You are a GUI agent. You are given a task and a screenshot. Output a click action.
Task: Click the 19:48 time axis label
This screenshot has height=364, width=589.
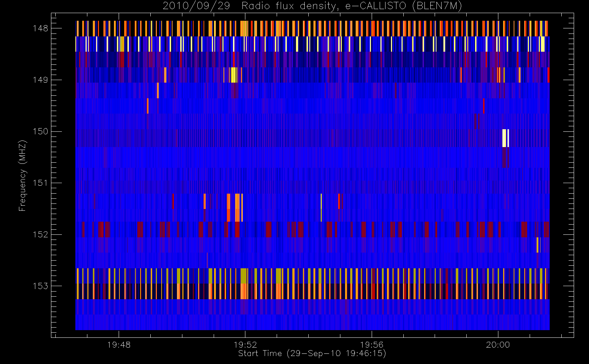tap(119, 344)
